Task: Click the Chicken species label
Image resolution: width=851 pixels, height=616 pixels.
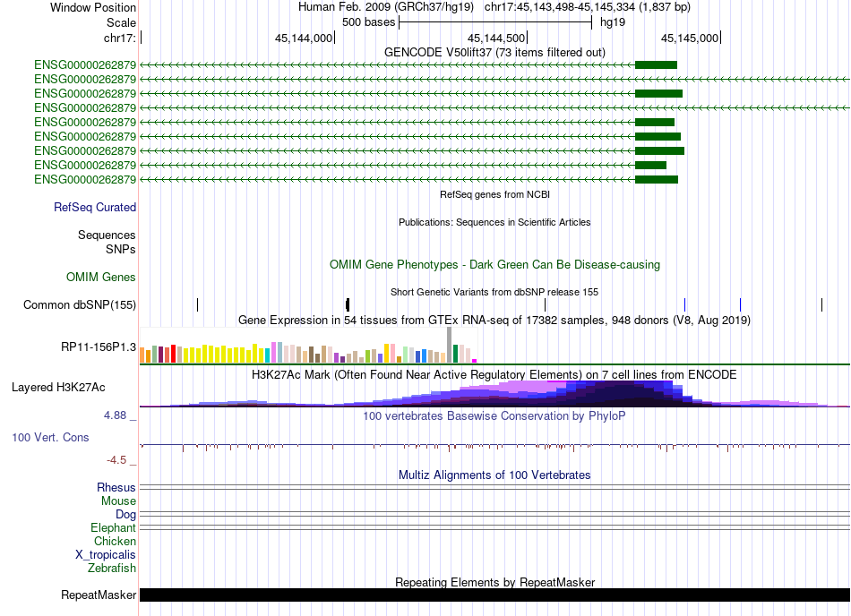Action: pyautogui.click(x=115, y=541)
